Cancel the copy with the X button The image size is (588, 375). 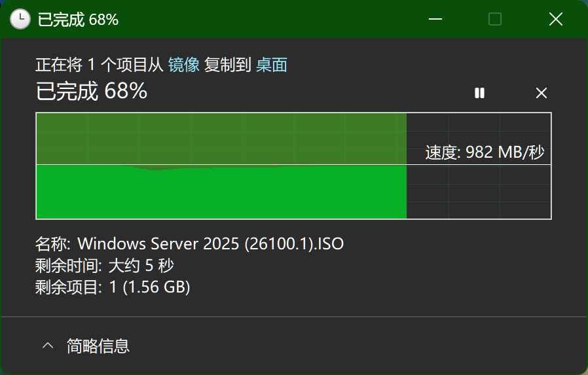point(541,93)
